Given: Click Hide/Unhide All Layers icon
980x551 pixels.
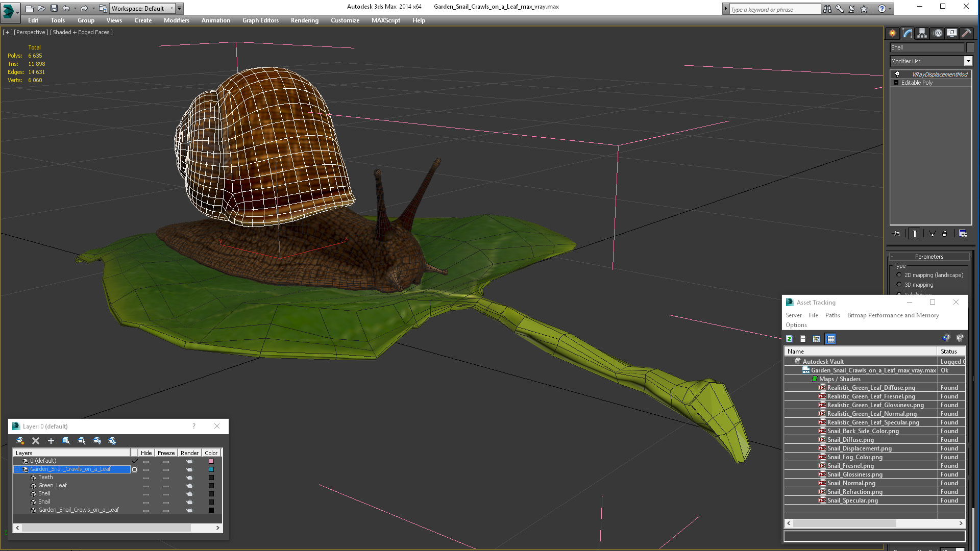Looking at the screenshot, I should pos(97,441).
